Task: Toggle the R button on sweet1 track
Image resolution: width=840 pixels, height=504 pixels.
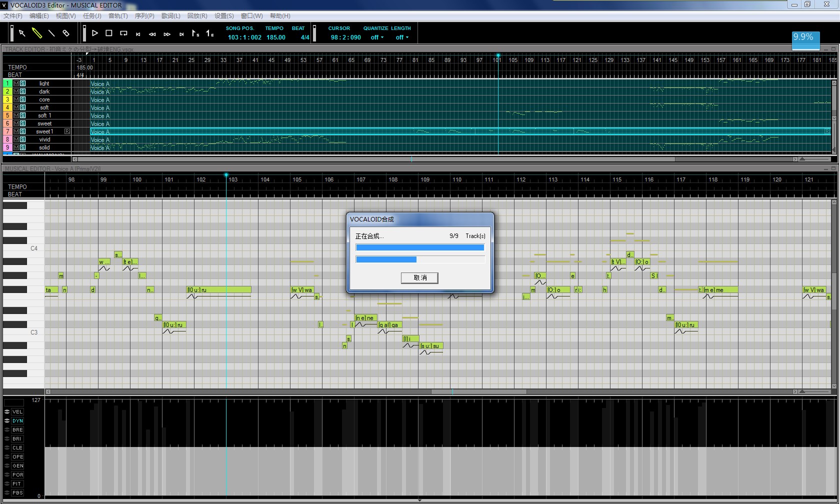Action: point(67,131)
